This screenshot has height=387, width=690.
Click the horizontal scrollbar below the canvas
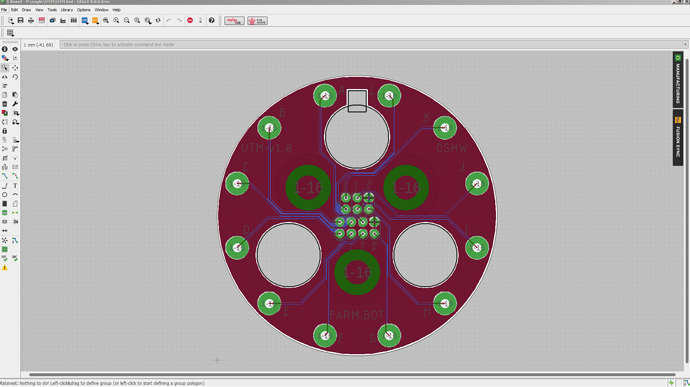(x=352, y=375)
